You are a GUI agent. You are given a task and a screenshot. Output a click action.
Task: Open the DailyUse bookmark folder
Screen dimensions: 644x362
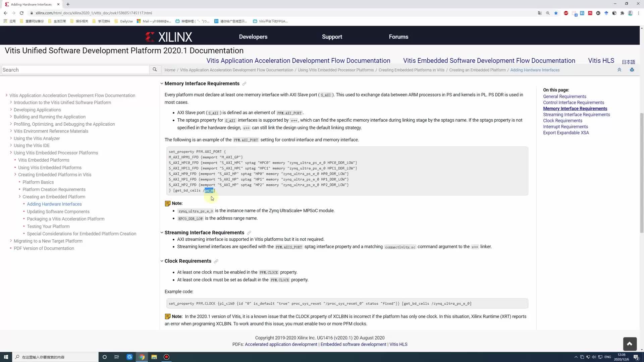pos(123,21)
